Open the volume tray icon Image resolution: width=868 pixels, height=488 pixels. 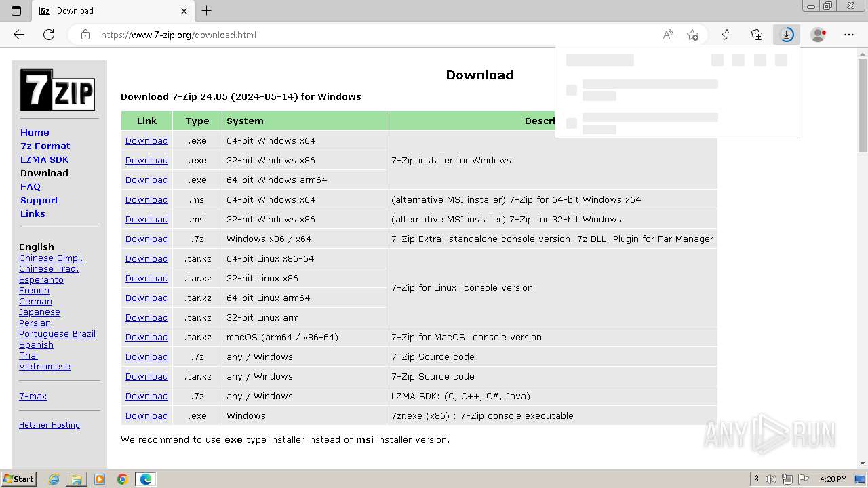coord(771,479)
